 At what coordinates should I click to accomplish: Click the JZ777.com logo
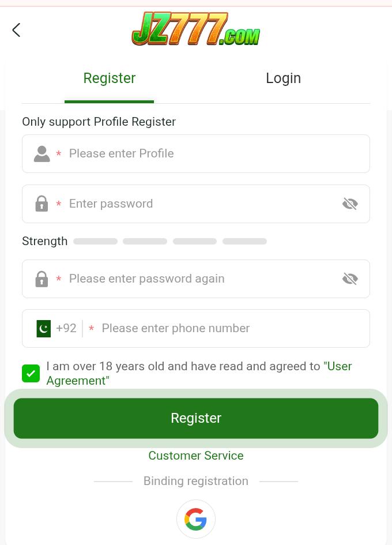click(x=196, y=29)
